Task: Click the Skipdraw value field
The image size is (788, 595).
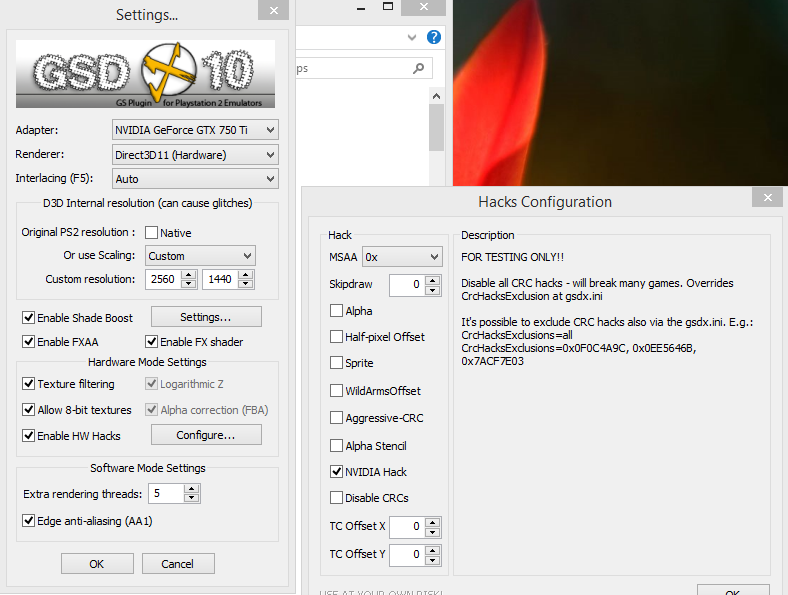Action: 408,285
